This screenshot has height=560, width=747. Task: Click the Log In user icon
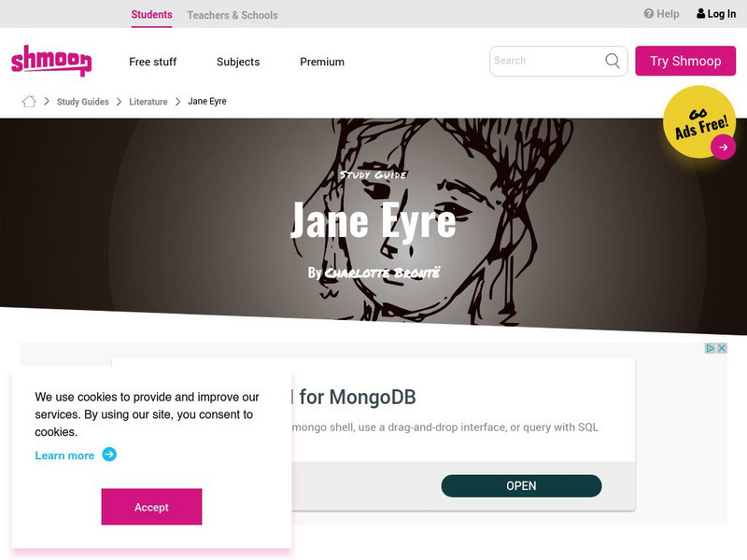click(701, 13)
